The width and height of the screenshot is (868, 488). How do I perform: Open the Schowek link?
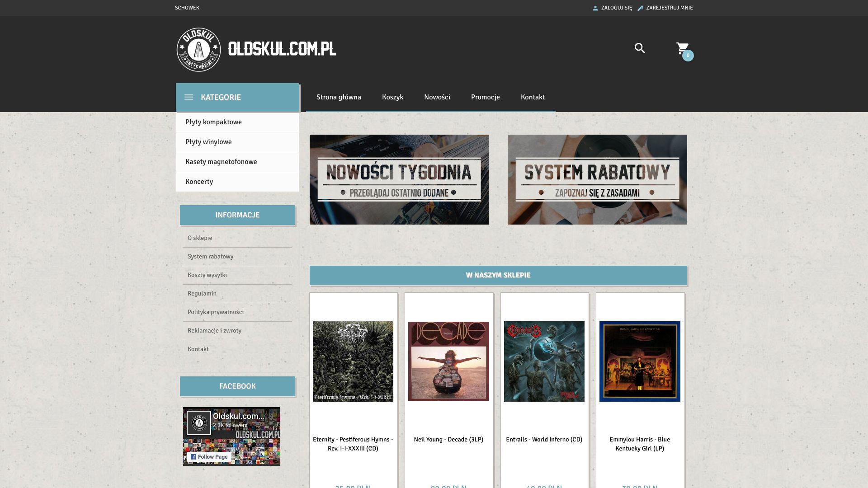(187, 8)
